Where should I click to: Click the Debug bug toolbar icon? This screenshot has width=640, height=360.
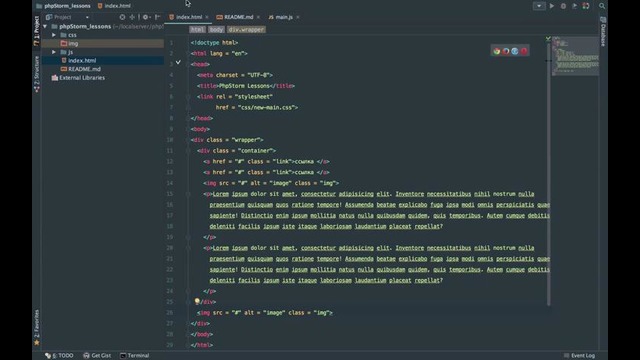click(x=563, y=6)
